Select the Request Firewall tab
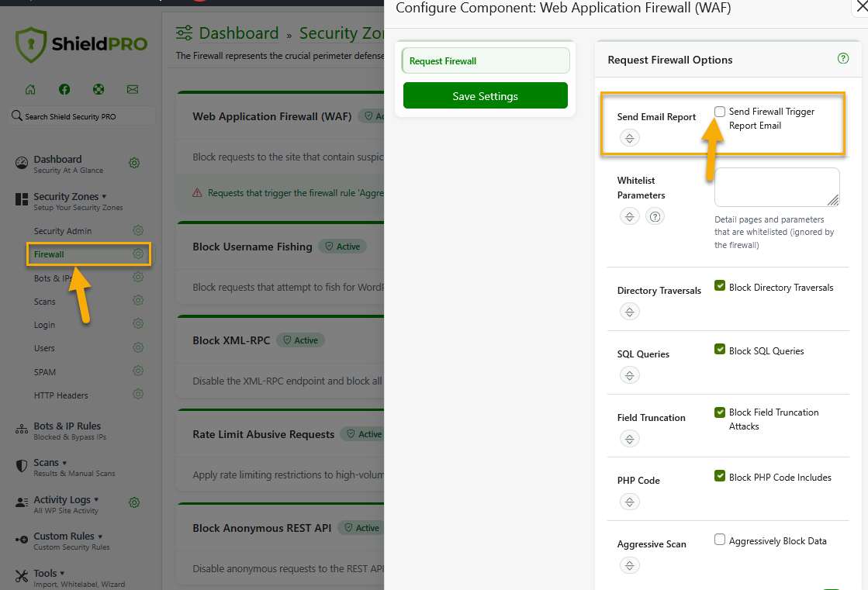The image size is (868, 590). click(486, 61)
